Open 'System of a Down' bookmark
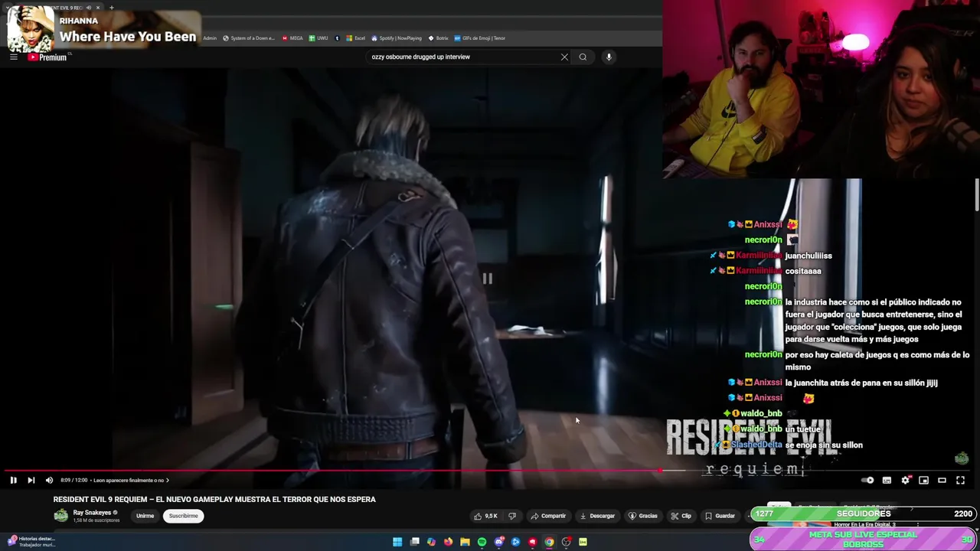This screenshot has width=980, height=551. [x=249, y=37]
